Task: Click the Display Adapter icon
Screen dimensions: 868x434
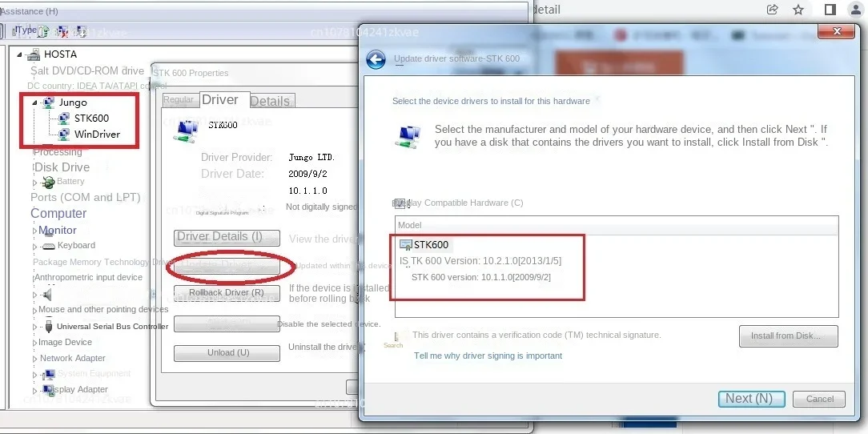Action: pos(47,390)
